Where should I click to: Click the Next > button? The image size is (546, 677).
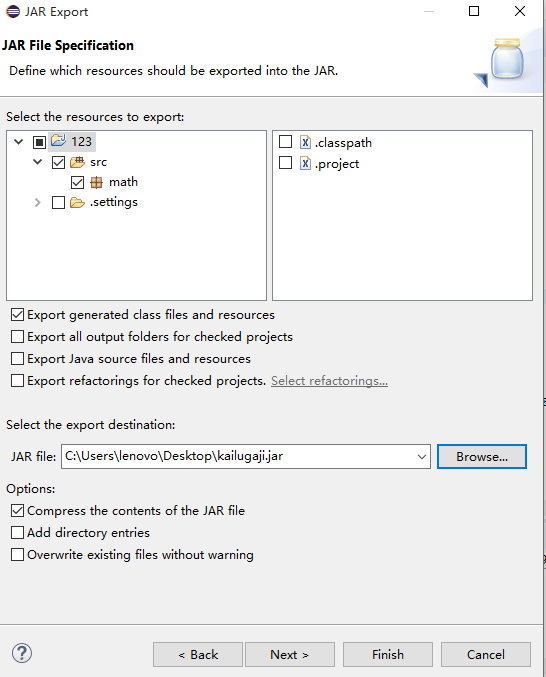[290, 655]
